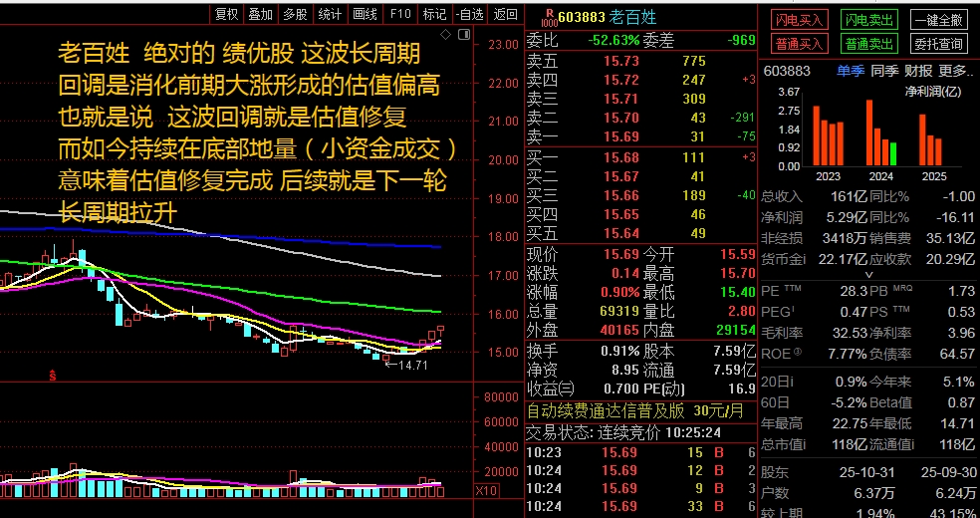Screen dimensions: 980x518
Task: Click the 10:23 trade tick row
Action: (641, 453)
